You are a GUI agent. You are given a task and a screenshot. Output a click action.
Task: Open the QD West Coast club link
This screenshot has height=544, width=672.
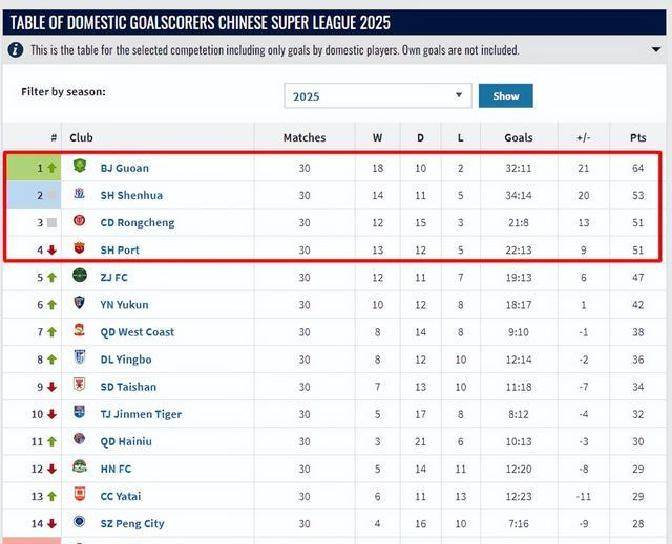(137, 332)
